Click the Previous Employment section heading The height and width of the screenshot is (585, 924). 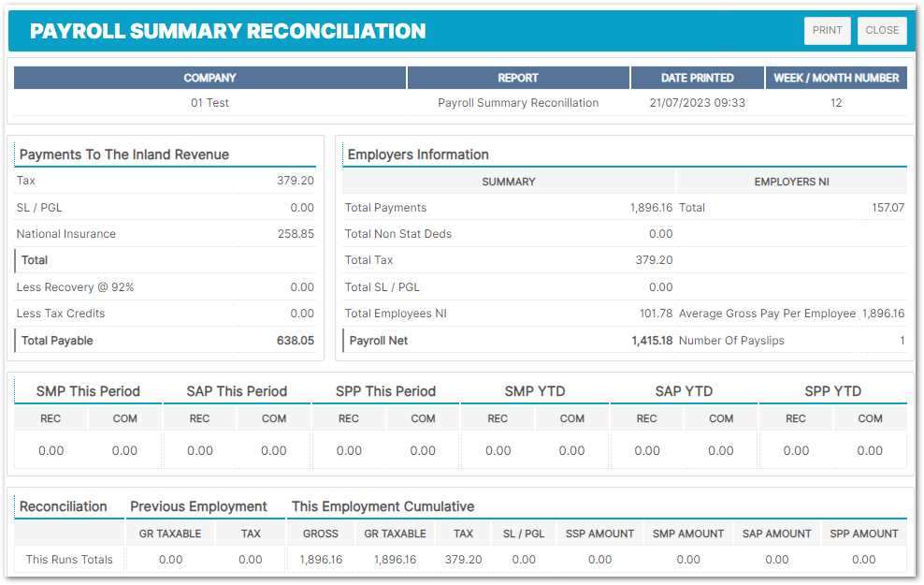[x=198, y=506]
